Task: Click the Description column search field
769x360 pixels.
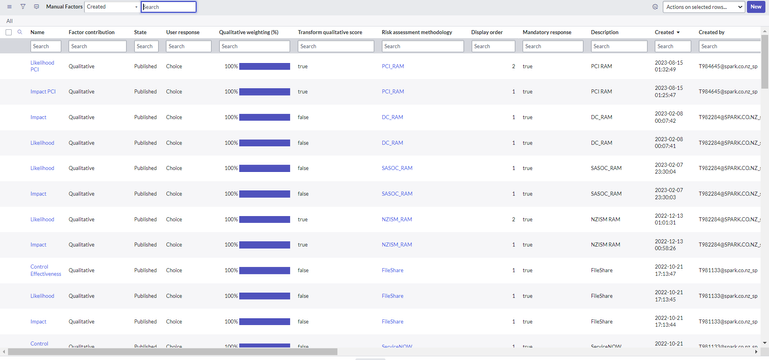Action: [619, 46]
